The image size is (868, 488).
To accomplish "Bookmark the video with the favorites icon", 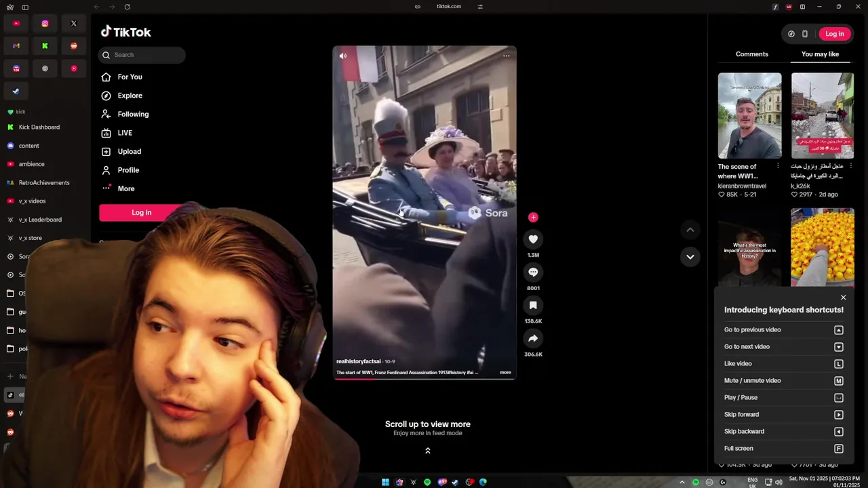I will 533,305.
